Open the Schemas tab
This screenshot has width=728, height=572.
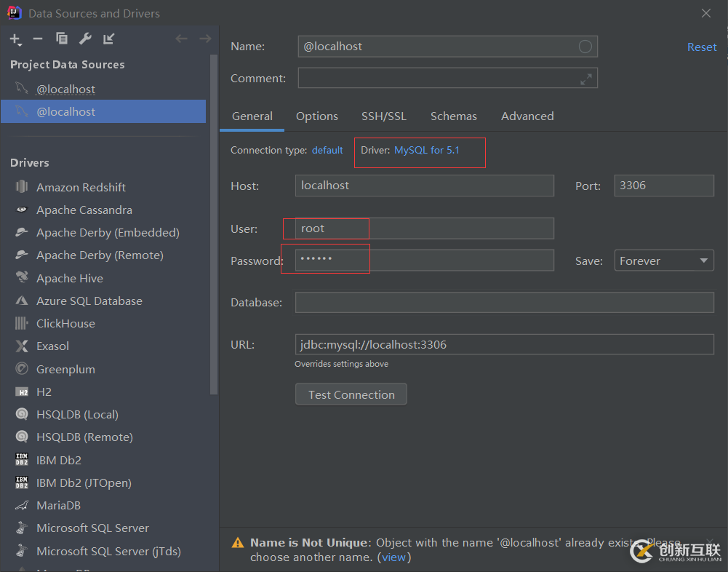(454, 116)
